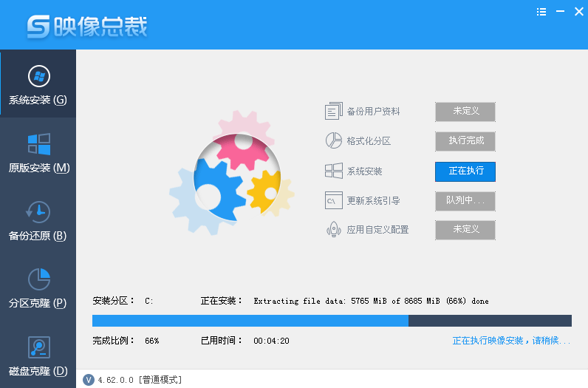This screenshot has height=388, width=588.
Task: Click the 正在执行映像安装，请稍候... status text
Action: tap(511, 341)
